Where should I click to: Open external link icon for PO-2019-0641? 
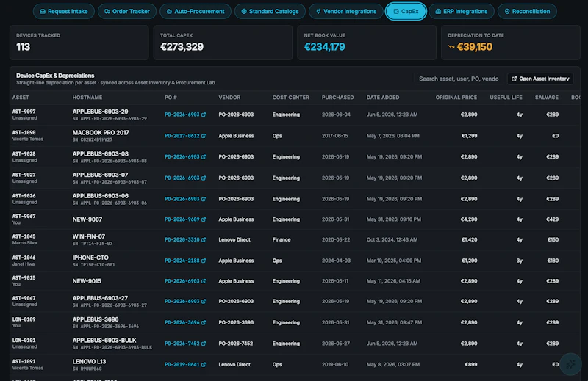(204, 365)
